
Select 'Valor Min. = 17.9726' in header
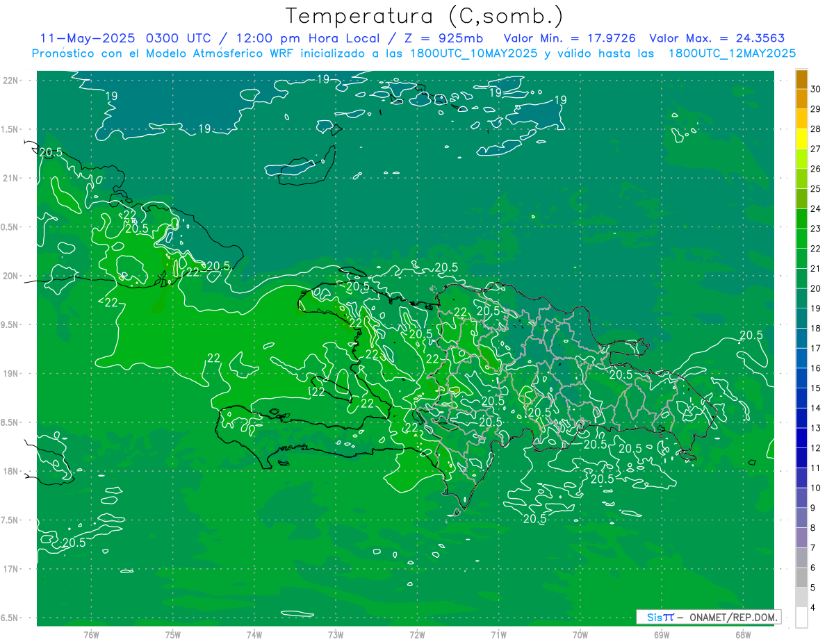pyautogui.click(x=569, y=38)
